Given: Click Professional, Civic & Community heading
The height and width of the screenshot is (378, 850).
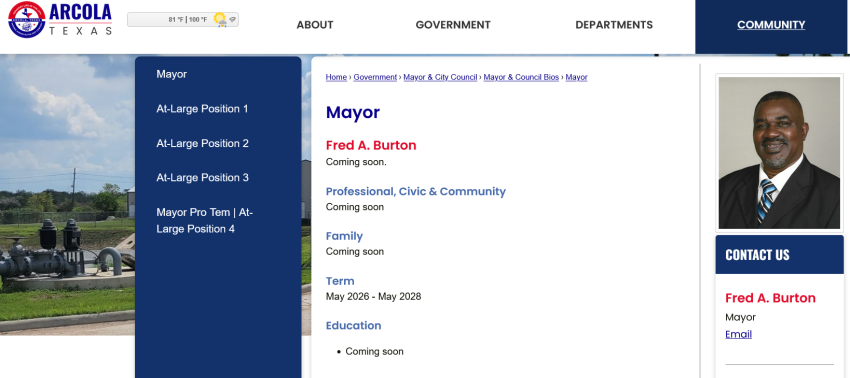Looking at the screenshot, I should tap(416, 191).
